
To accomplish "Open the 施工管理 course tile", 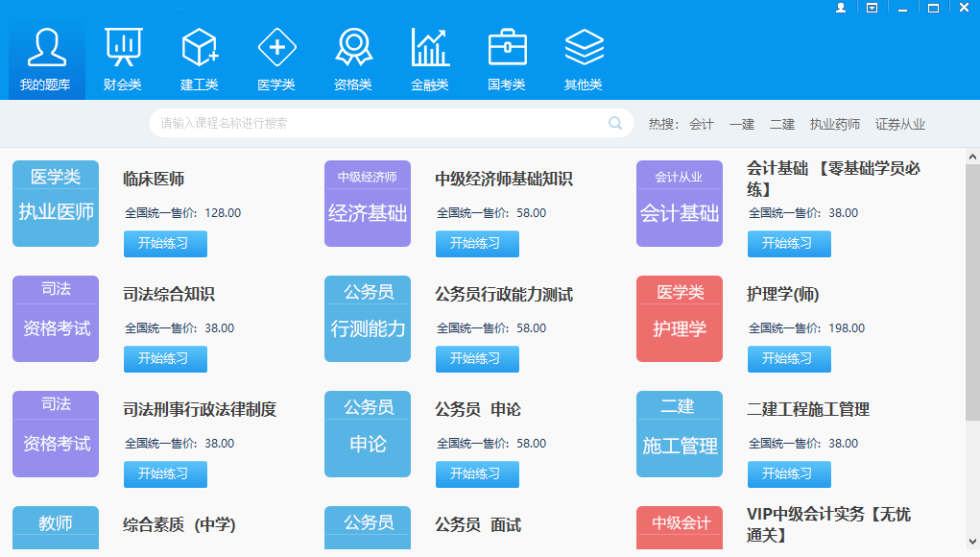I will tap(680, 434).
